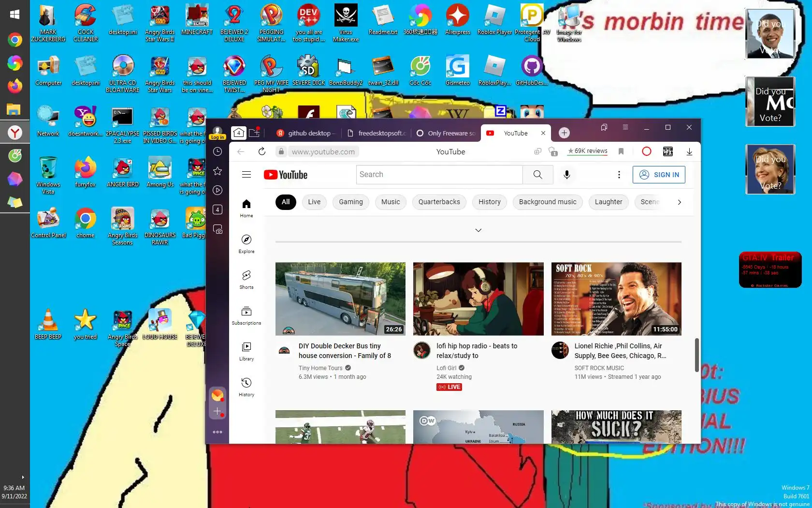The image size is (812, 508).
Task: Open Subscriptions in YouTube sidebar
Action: coord(246,316)
